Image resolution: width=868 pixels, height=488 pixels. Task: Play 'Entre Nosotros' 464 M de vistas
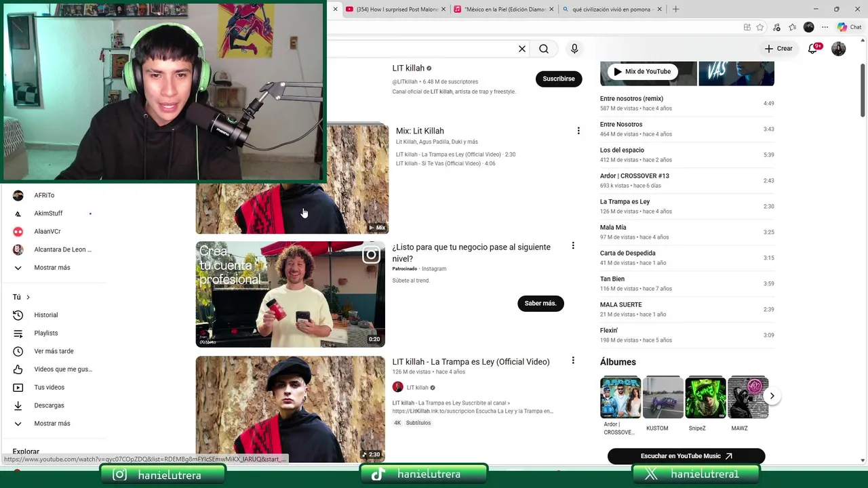click(x=687, y=129)
